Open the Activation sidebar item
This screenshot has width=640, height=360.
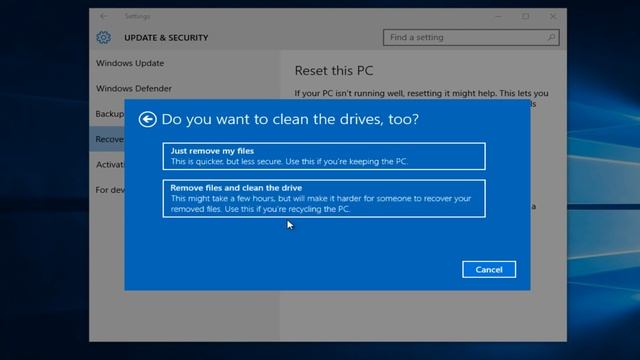point(110,164)
